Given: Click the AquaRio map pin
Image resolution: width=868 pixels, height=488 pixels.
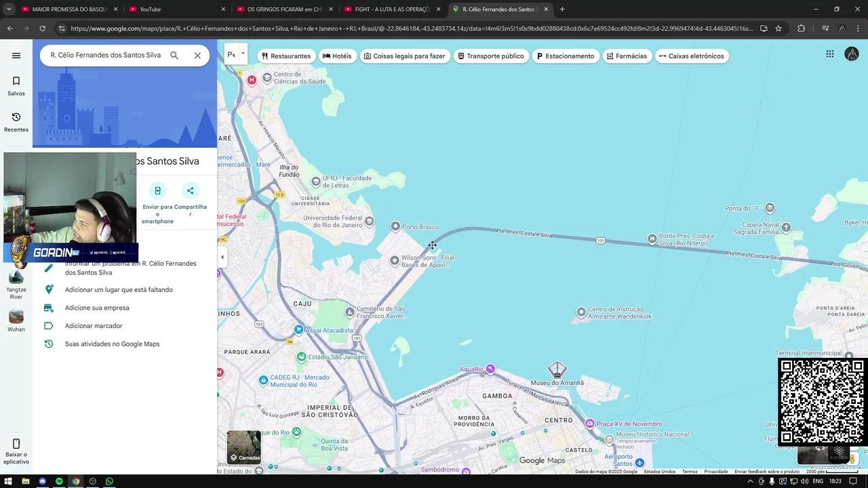Looking at the screenshot, I should click(x=490, y=369).
